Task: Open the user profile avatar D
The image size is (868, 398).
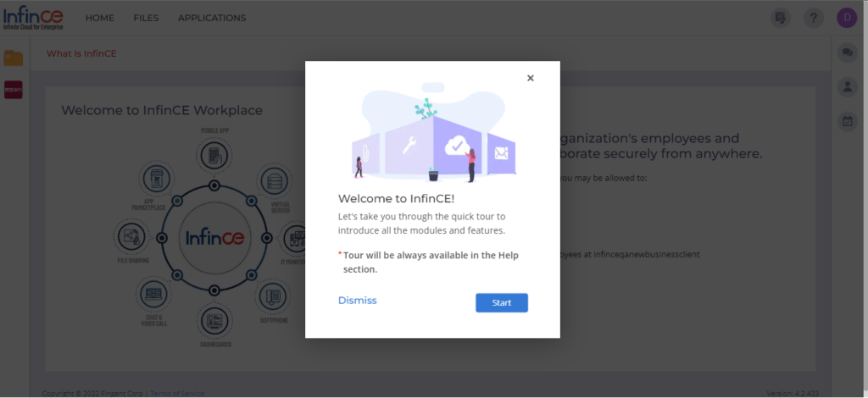Action: click(x=847, y=19)
